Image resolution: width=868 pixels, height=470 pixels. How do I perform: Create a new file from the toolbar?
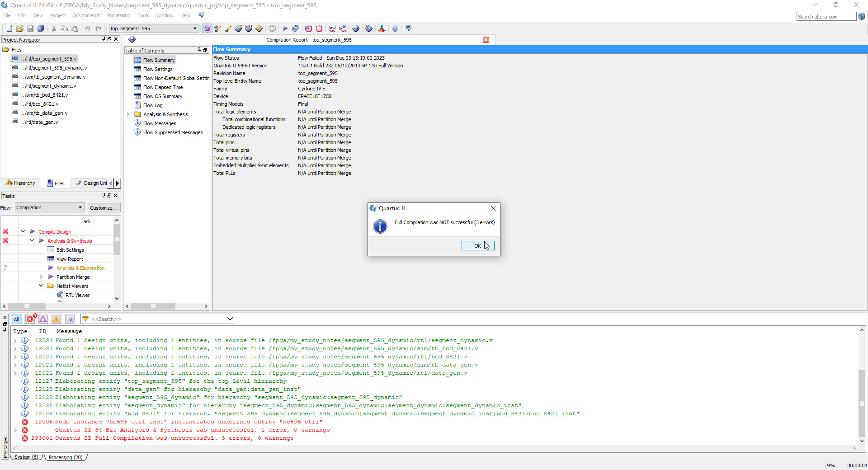[9, 28]
